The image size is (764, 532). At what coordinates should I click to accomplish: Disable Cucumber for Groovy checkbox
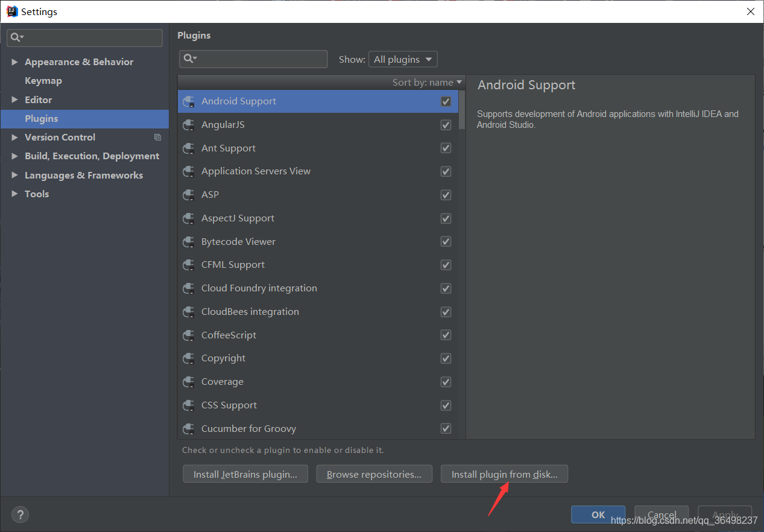point(446,429)
